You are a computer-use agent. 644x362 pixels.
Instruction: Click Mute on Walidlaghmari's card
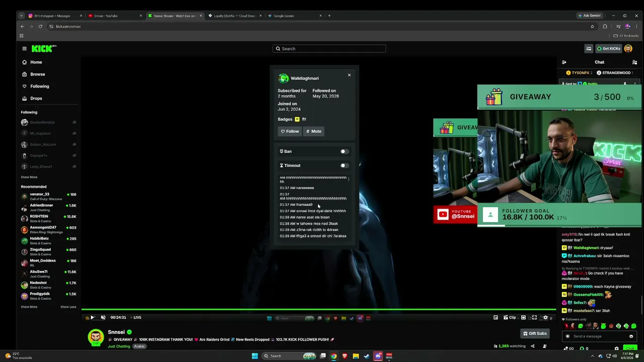coord(314,131)
